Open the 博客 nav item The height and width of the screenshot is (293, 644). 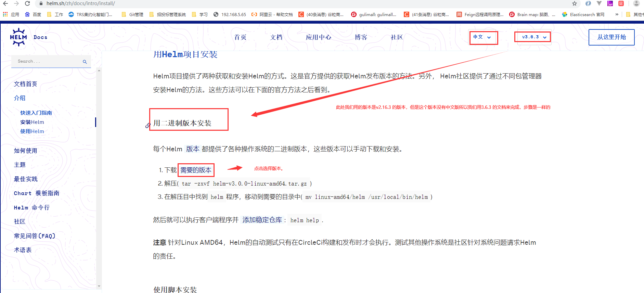(x=361, y=37)
